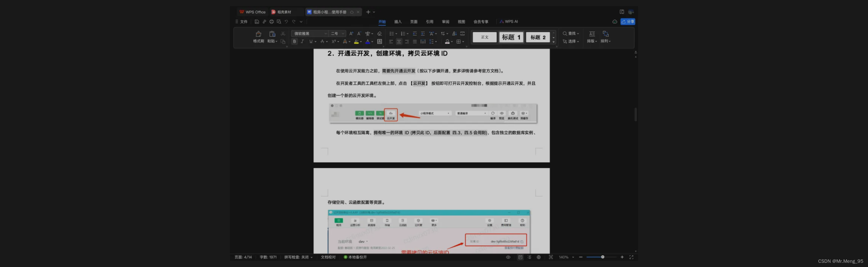This screenshot has height=267, width=868.
Task: Open the File (文件) menu
Action: tap(241, 22)
